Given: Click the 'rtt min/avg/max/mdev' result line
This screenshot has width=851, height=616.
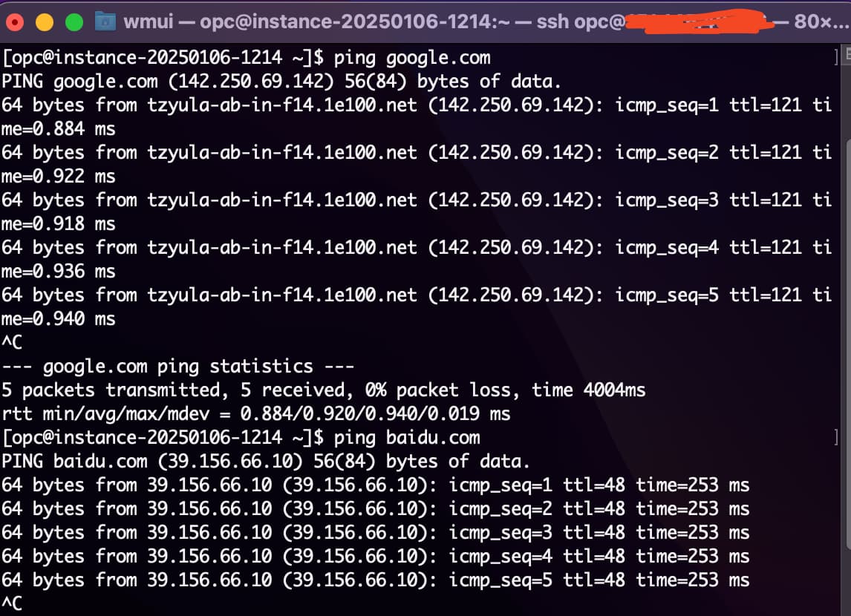Looking at the screenshot, I should (x=255, y=413).
